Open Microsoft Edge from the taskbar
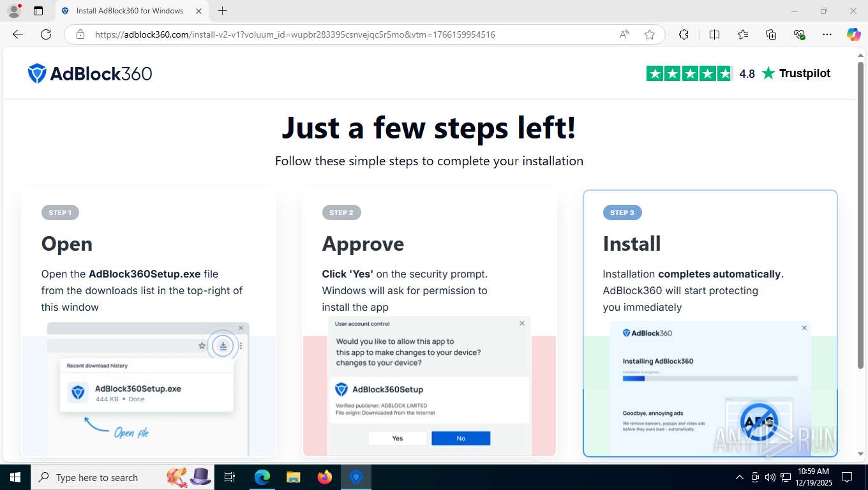This screenshot has height=490, width=868. pyautogui.click(x=262, y=477)
